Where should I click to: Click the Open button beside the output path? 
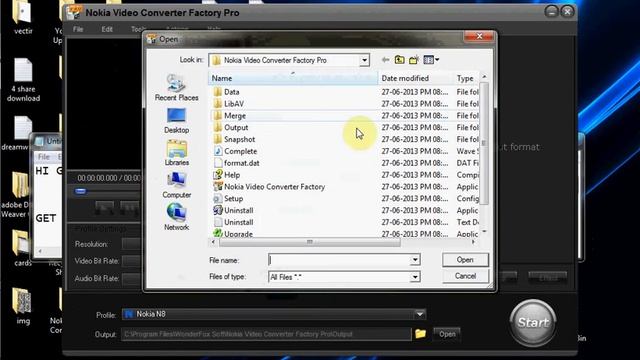(x=447, y=334)
